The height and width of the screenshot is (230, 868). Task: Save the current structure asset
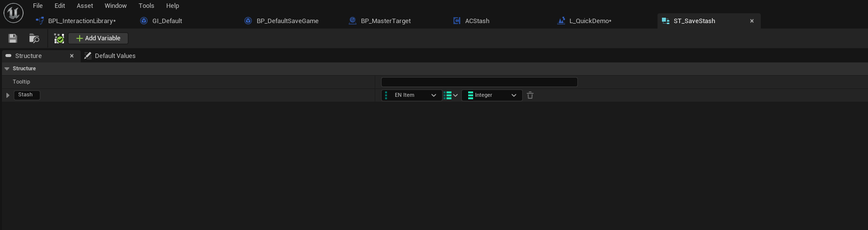coord(13,38)
